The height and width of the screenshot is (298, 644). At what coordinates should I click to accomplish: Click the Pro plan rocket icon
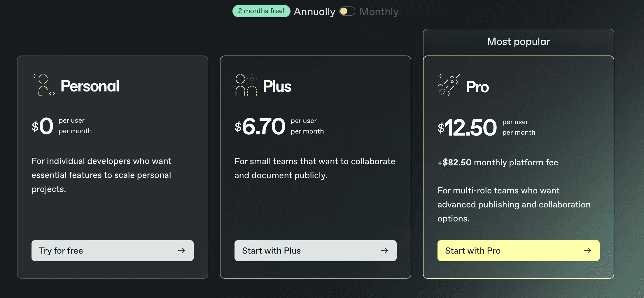[449, 85]
